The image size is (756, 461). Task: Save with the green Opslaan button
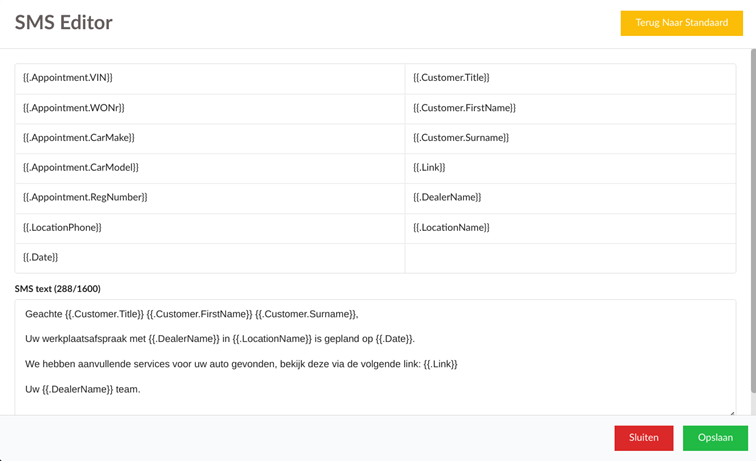[x=715, y=438]
